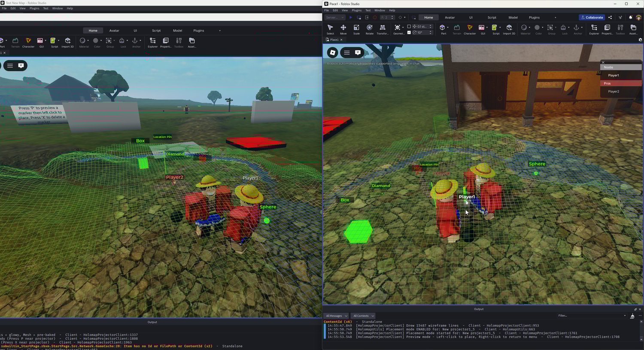Open the Filter dropdown arrow in Output

pos(625,316)
